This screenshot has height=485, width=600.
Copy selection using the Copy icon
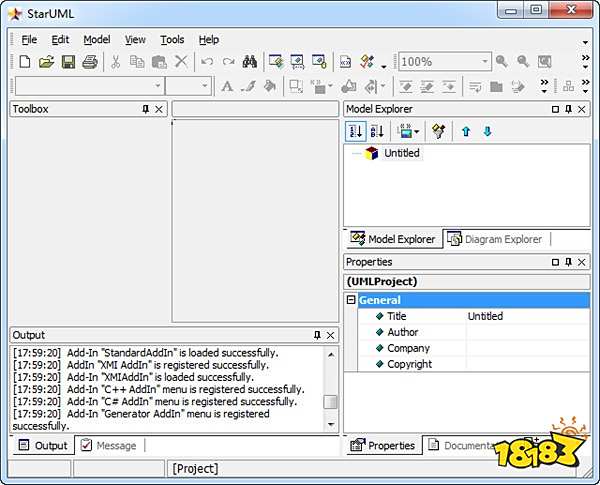pos(137,62)
